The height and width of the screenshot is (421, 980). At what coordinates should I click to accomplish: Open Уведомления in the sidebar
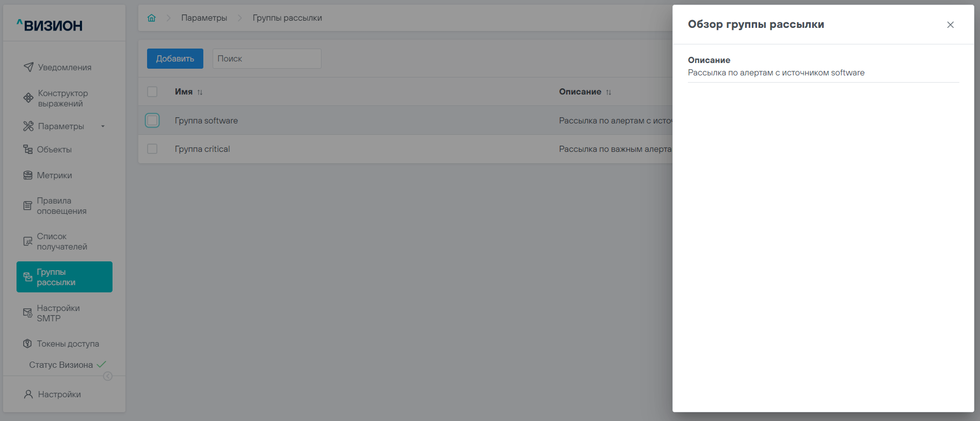coord(65,67)
